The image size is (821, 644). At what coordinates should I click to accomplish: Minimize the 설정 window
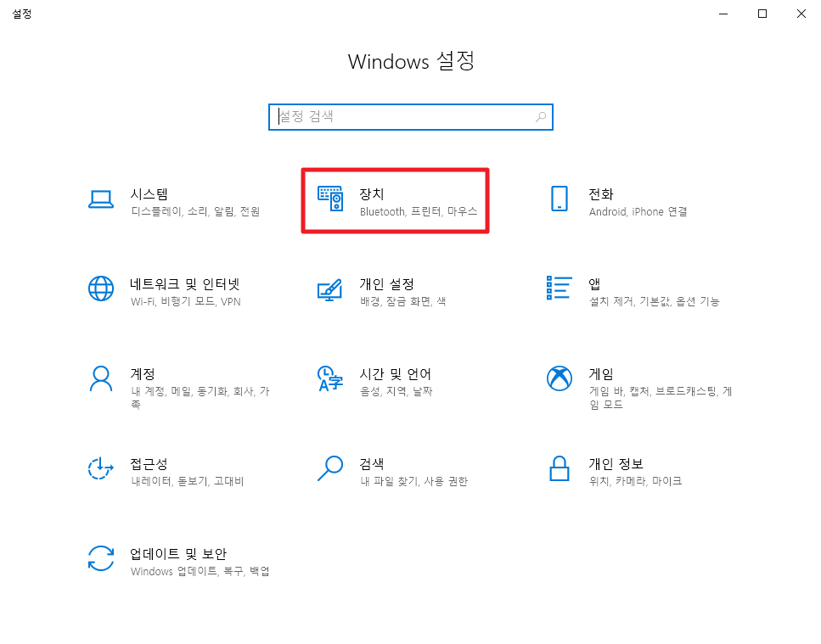point(723,14)
